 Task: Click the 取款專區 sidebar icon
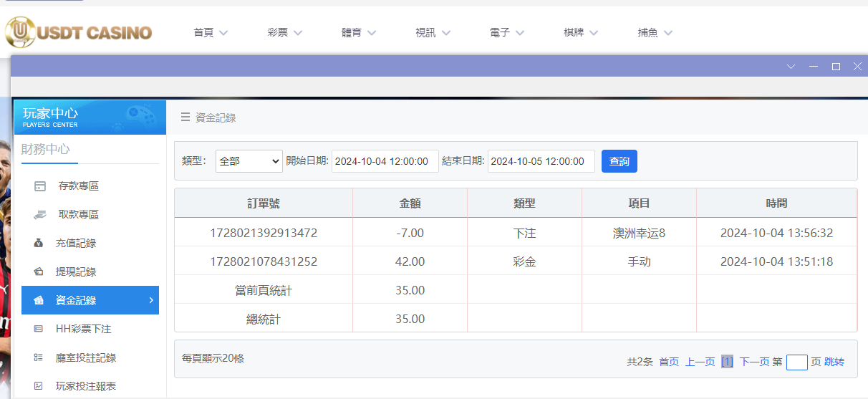click(x=40, y=215)
